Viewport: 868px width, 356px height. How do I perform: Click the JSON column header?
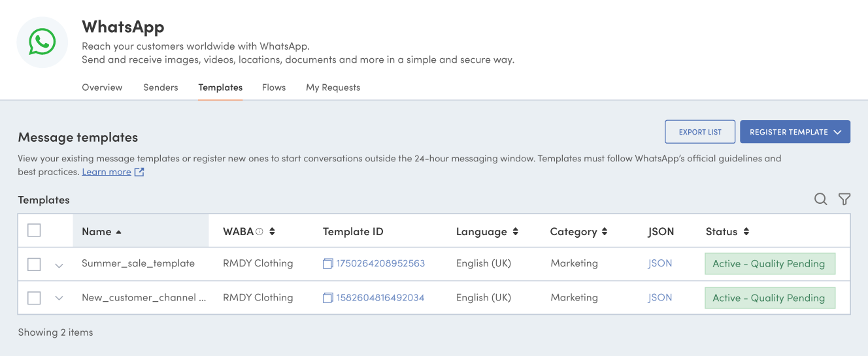661,231
